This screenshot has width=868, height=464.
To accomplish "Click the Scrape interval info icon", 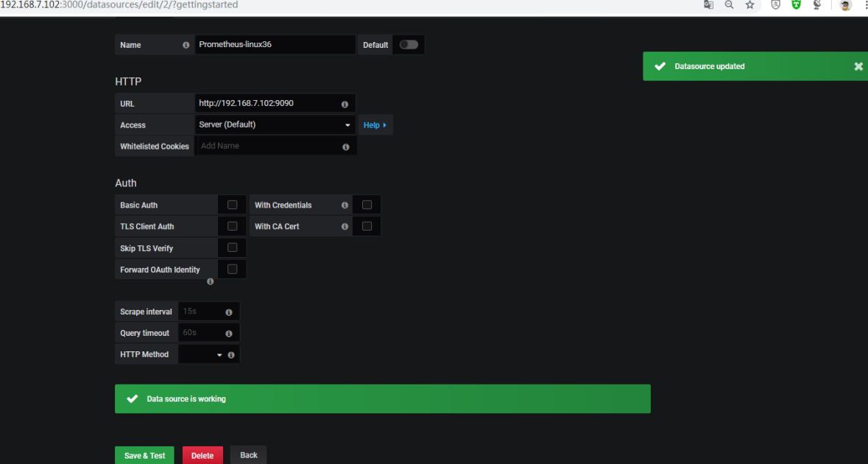I will click(229, 312).
